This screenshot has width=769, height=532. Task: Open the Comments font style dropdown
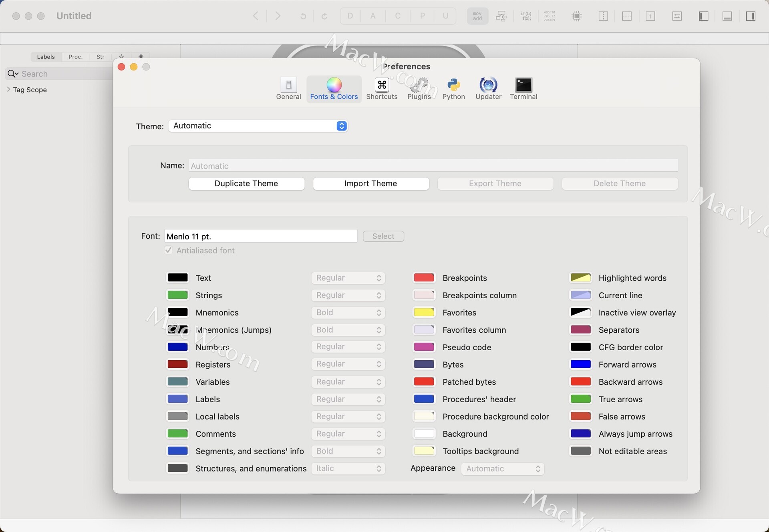348,434
